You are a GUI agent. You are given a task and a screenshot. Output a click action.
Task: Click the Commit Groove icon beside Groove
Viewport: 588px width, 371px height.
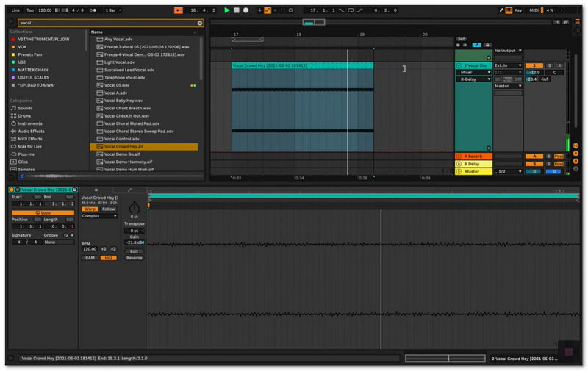72,235
